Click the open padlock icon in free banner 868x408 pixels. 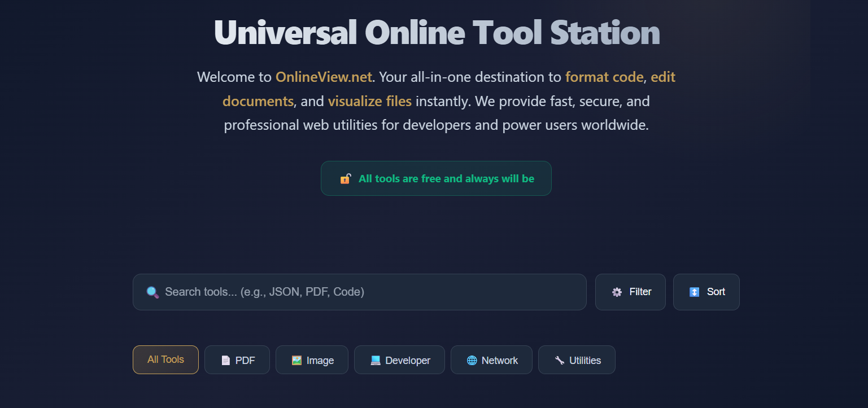point(345,179)
